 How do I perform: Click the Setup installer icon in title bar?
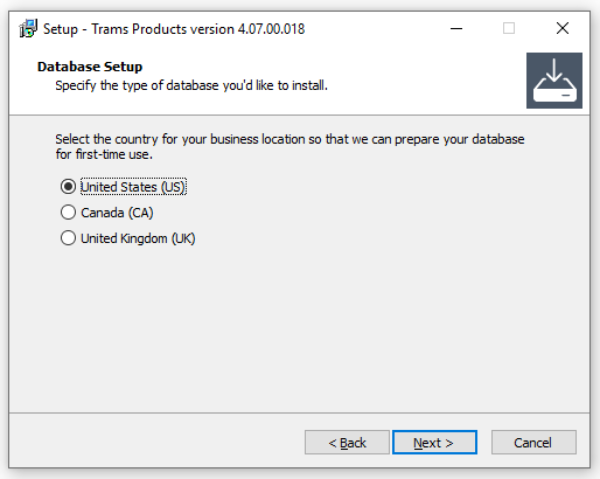(28, 28)
